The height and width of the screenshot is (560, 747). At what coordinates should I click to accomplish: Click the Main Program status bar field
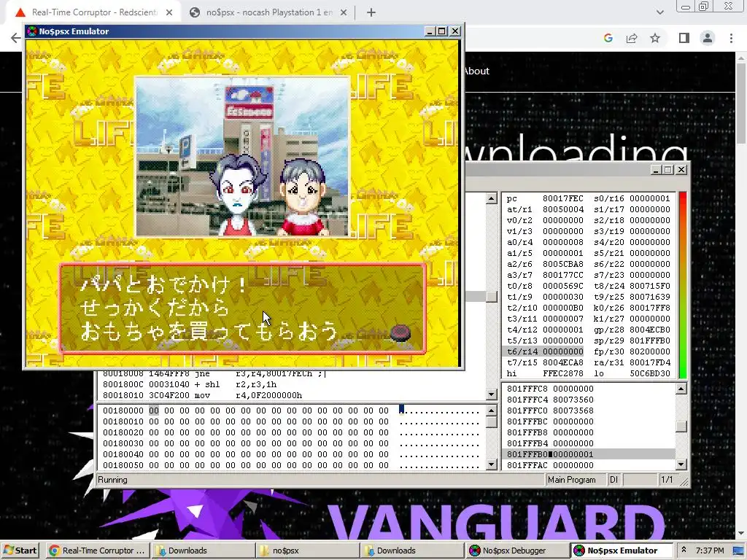click(x=575, y=480)
